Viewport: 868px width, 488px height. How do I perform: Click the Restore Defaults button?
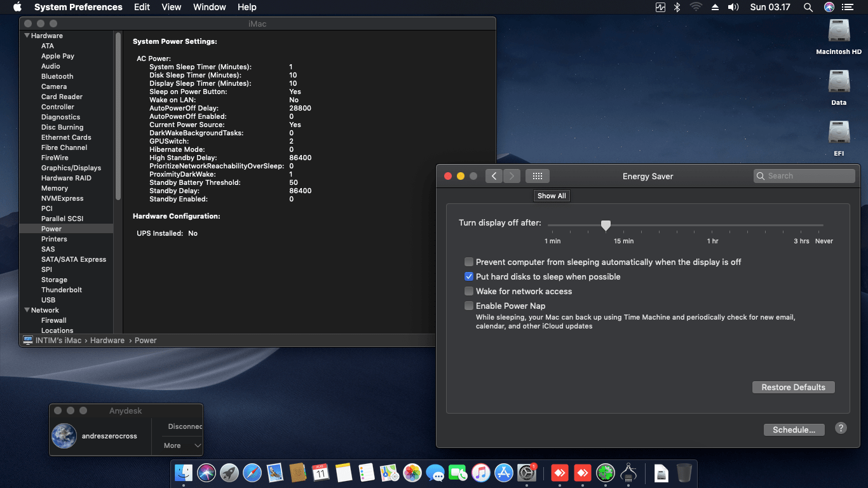(793, 387)
